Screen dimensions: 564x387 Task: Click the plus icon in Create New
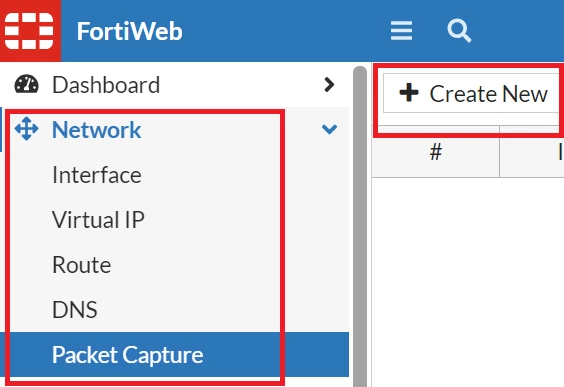tap(409, 93)
